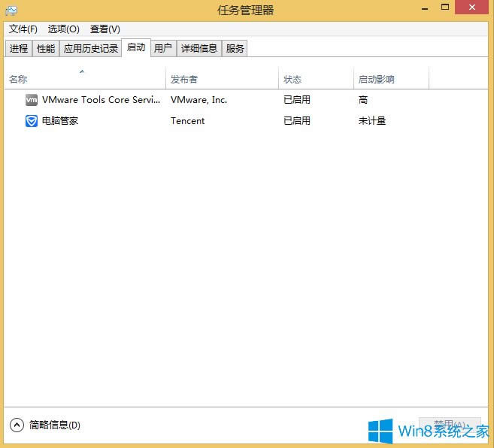
Task: Minimize the Task Manager window
Action: tap(425, 8)
